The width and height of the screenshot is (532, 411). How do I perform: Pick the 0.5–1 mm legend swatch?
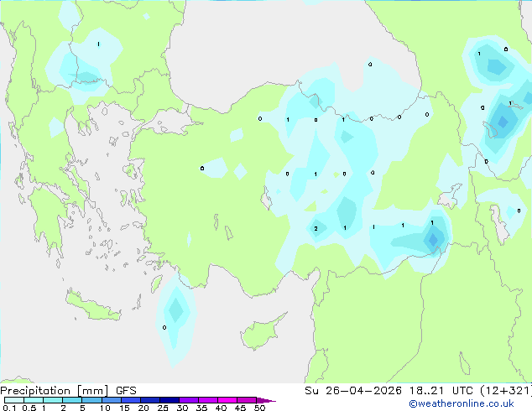(34, 400)
